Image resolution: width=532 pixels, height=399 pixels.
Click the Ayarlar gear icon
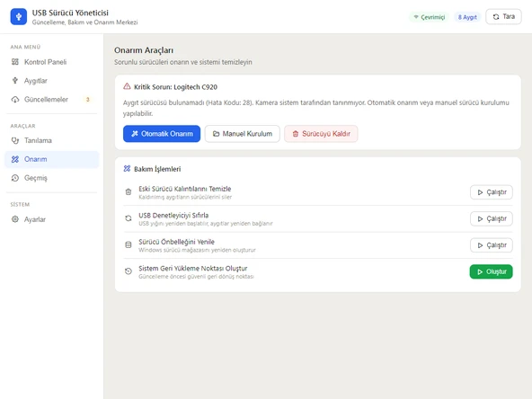[15, 219]
